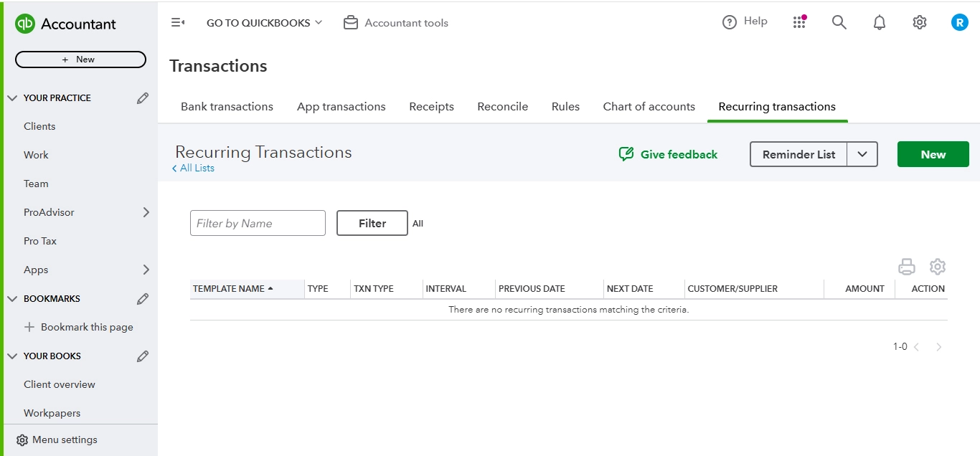Open the QuickBooks Accountant home via qb logo
Image resolution: width=980 pixels, height=456 pixels.
tap(22, 24)
